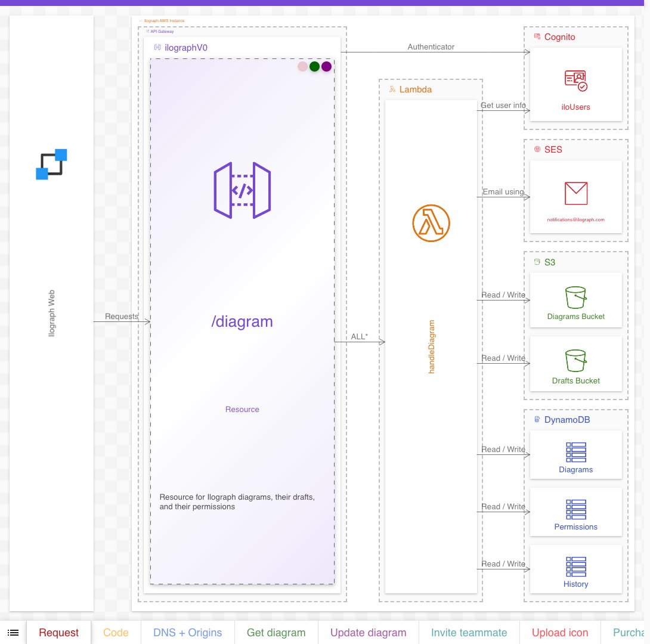Select the Diagrams DynamoDB table icon
This screenshot has width=650, height=644.
(x=576, y=452)
